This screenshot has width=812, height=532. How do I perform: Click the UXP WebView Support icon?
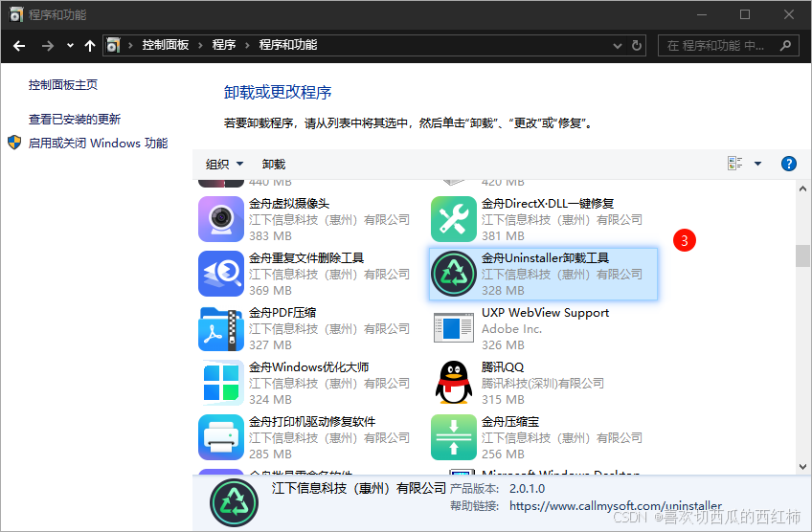454,328
